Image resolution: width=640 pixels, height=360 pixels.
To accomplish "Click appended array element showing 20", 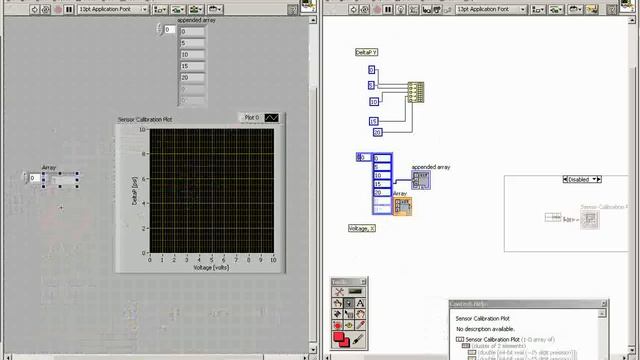I will tap(192, 78).
